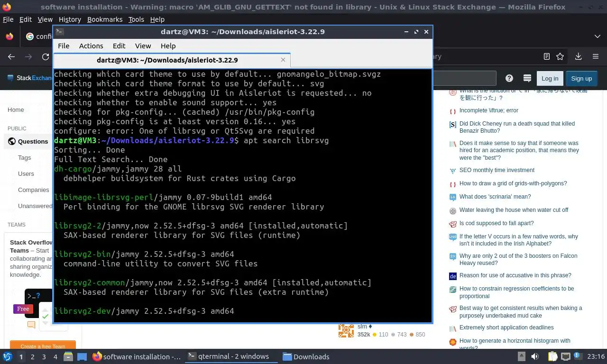Click the show desktop icon in taskbar
Screen dimensions: 607x364
coord(82,357)
